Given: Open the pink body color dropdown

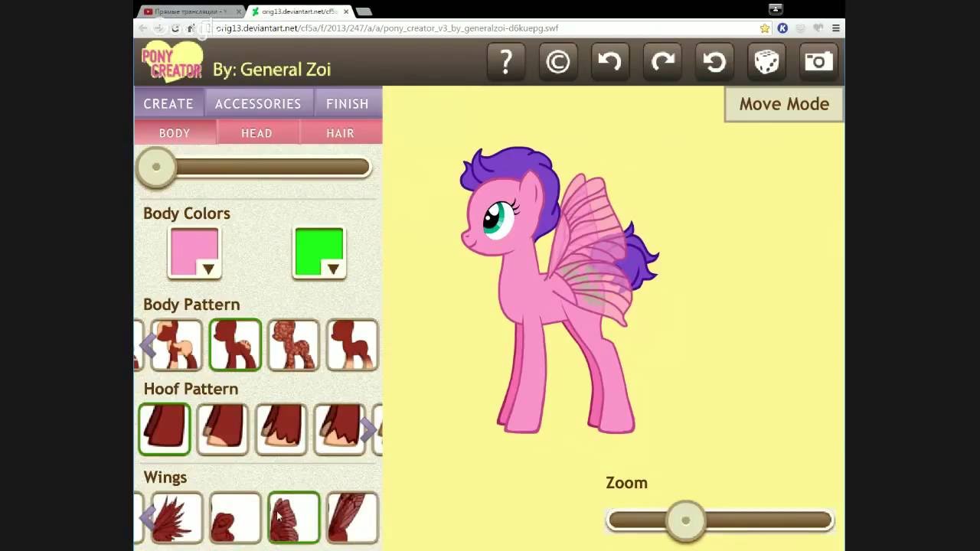Looking at the screenshot, I should point(194,253).
